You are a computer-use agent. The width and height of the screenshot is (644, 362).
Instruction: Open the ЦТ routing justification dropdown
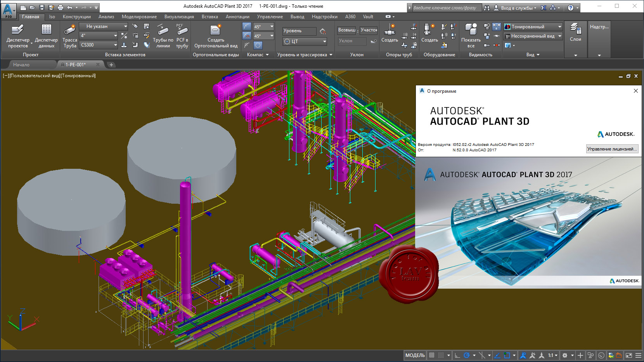point(305,42)
